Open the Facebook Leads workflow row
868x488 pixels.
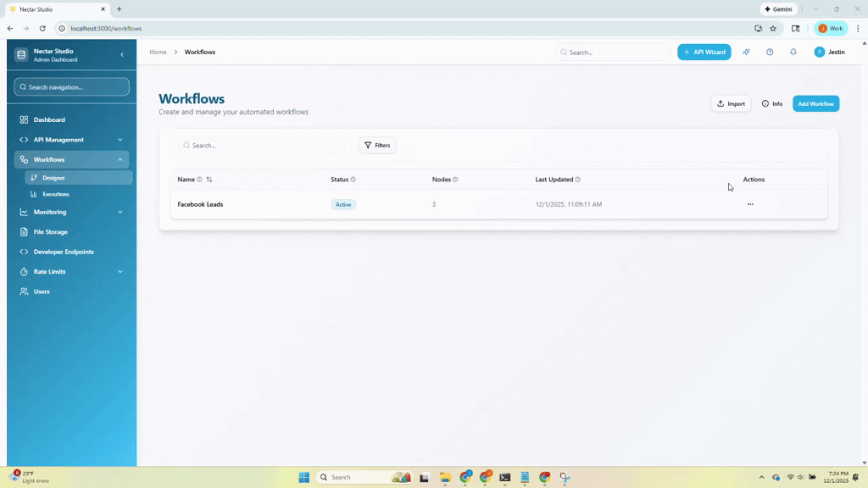point(498,204)
